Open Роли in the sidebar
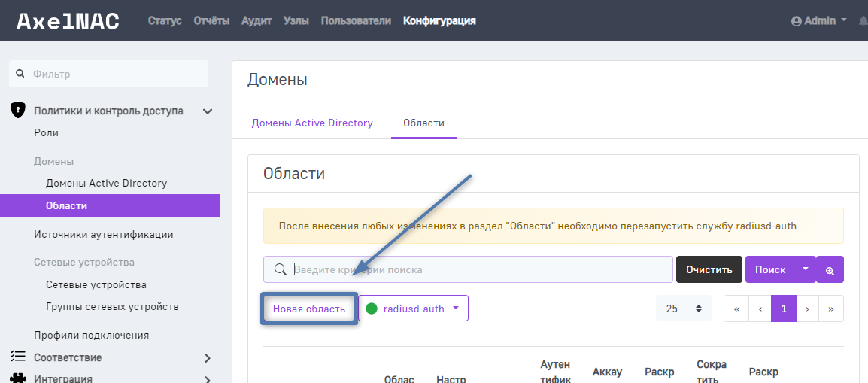868x383 pixels. point(46,133)
